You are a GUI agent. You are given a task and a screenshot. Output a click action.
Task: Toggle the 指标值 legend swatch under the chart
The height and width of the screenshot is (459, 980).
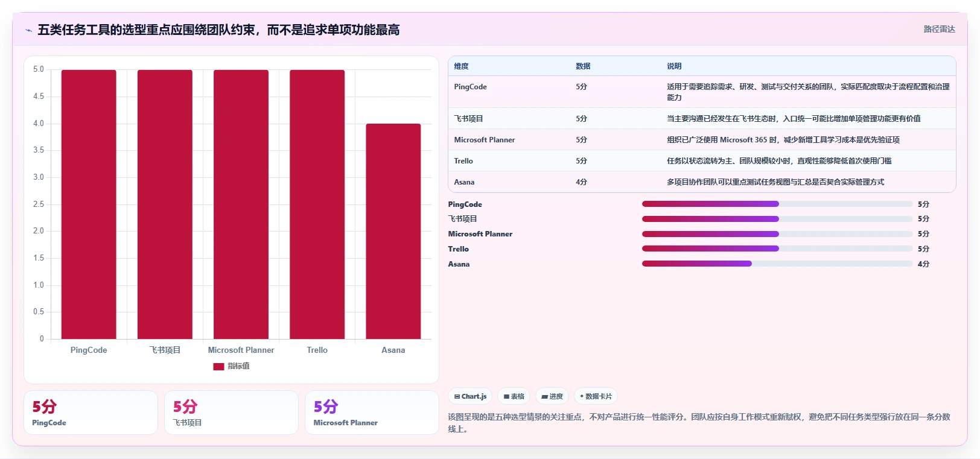coord(218,366)
